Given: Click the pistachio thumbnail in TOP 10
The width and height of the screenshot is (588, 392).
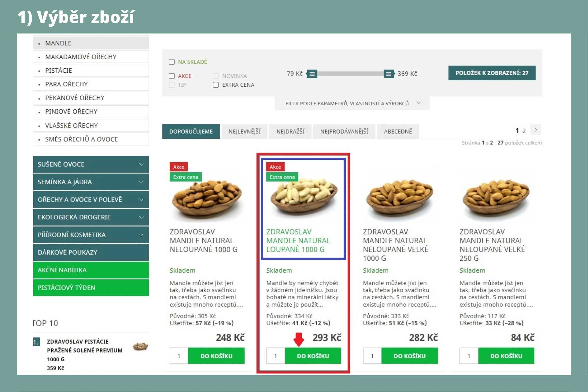Looking at the screenshot, I should point(140,346).
